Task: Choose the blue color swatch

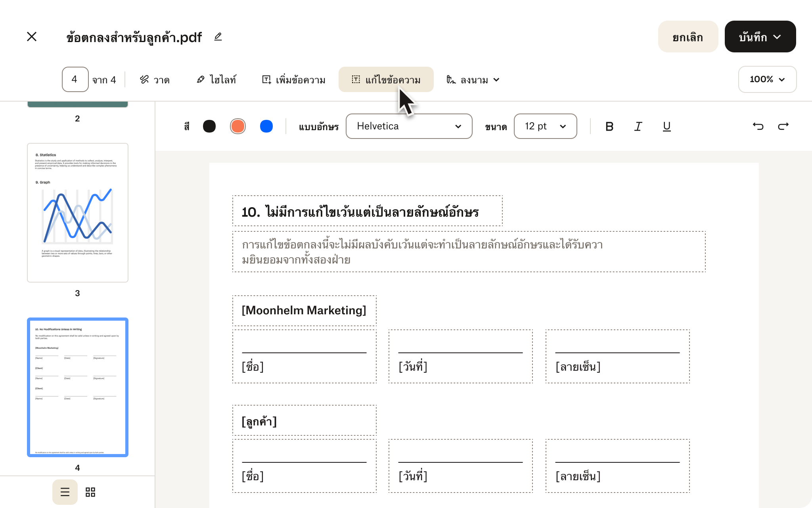Action: 266,126
